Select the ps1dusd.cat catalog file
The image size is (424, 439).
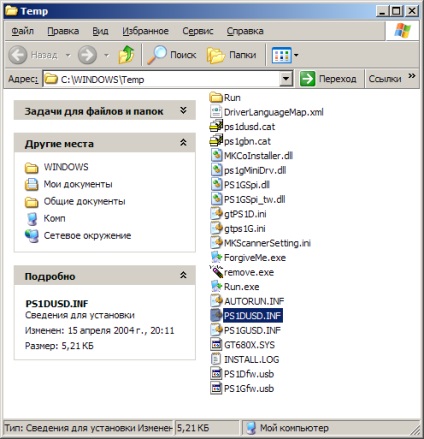(243, 127)
